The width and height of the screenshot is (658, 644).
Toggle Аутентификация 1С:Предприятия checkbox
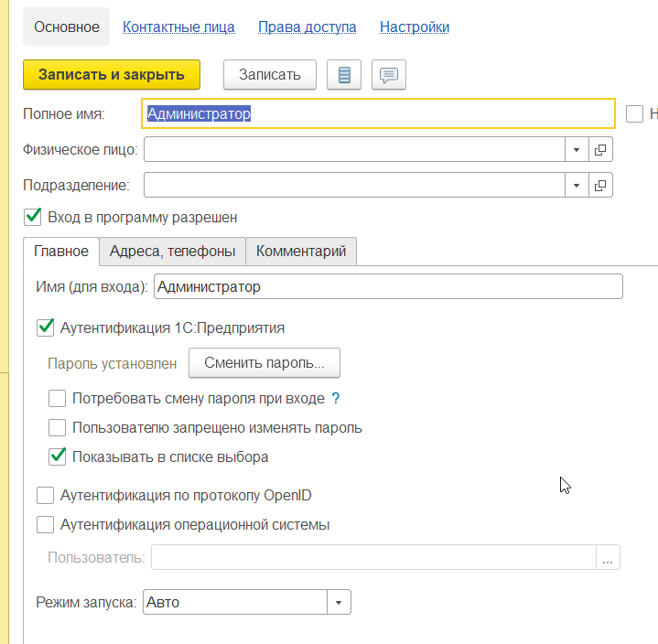click(46, 327)
